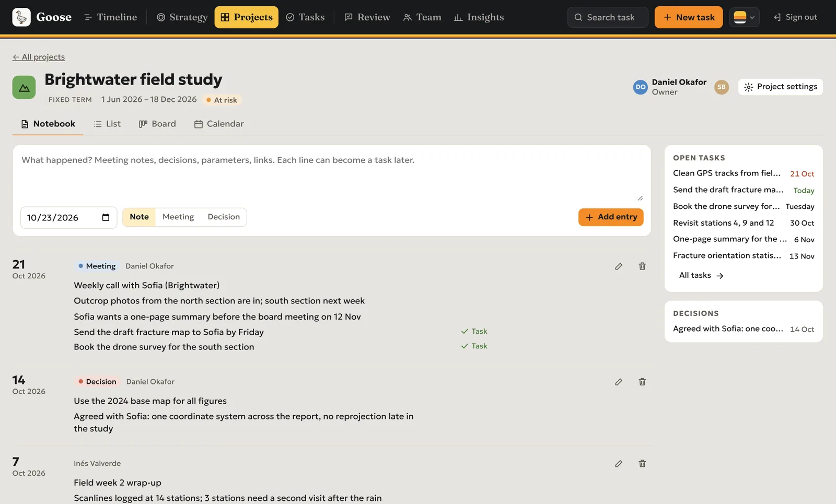Open the All tasks link
Image resolution: width=836 pixels, height=504 pixels.
pos(701,276)
